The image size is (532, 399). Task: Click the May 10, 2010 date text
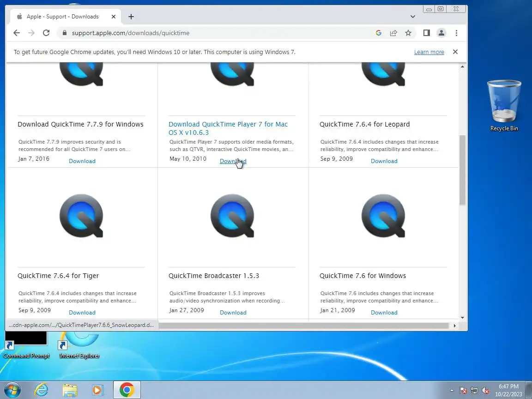pos(187,158)
